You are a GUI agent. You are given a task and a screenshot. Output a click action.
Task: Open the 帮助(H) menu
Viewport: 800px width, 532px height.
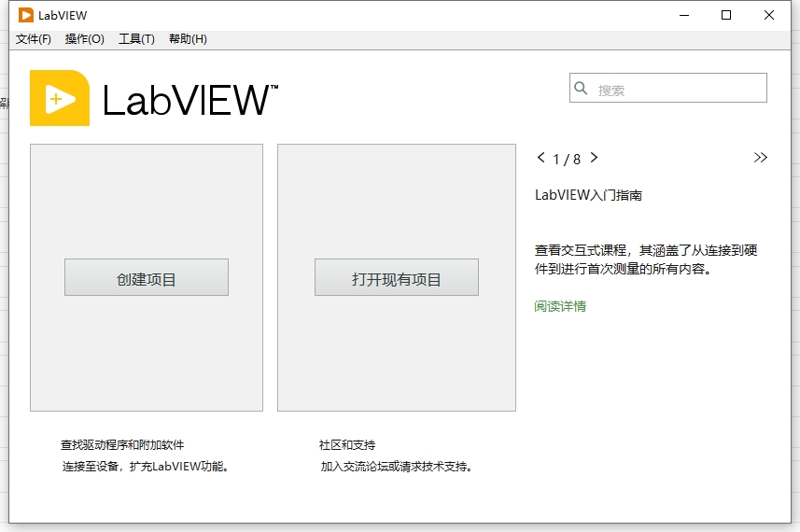click(188, 39)
